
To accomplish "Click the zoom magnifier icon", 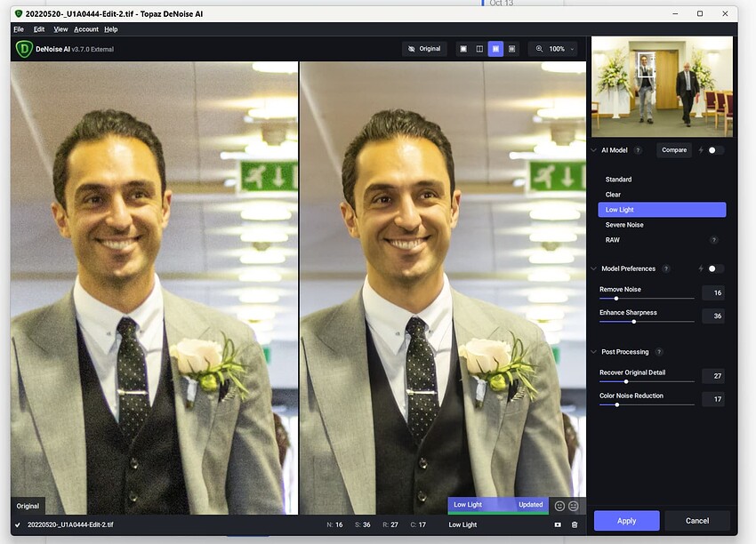I will pos(539,49).
